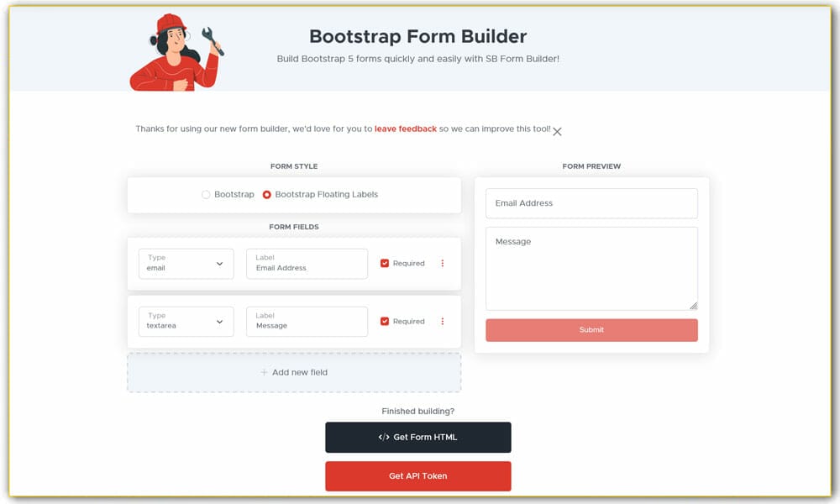Click the Get API Token button
The width and height of the screenshot is (840, 504).
(x=417, y=475)
